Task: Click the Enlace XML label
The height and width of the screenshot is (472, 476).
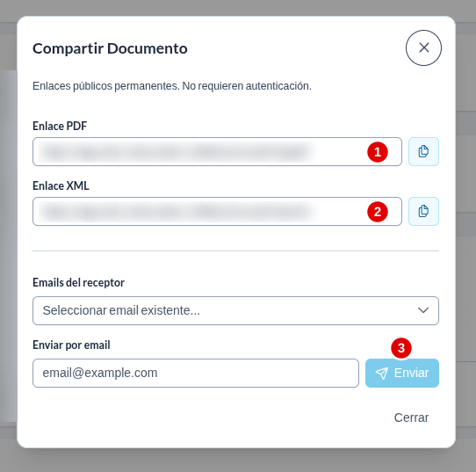Action: pyautogui.click(x=61, y=185)
